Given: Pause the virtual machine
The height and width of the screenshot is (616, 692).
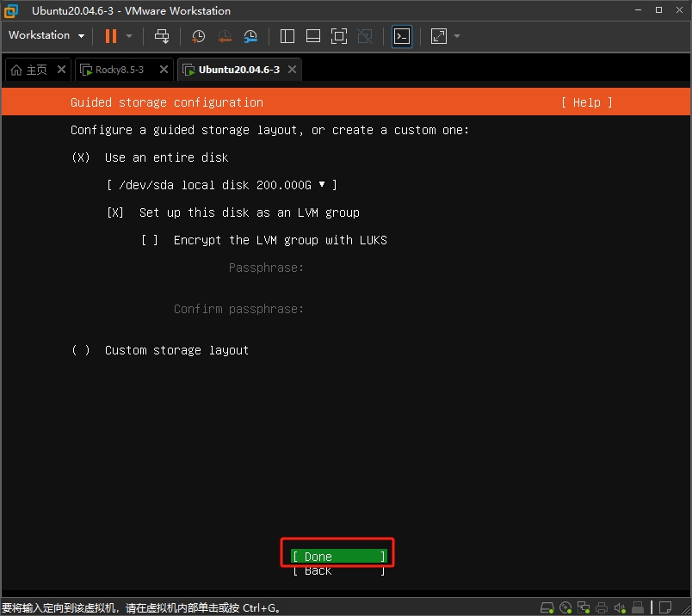Looking at the screenshot, I should (x=111, y=36).
